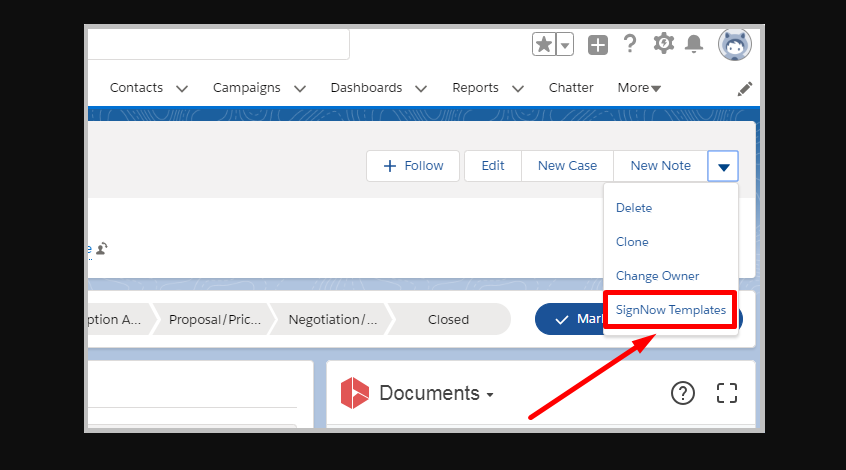Select Clone from the actions menu
Image resolution: width=846 pixels, height=470 pixels.
tap(632, 242)
